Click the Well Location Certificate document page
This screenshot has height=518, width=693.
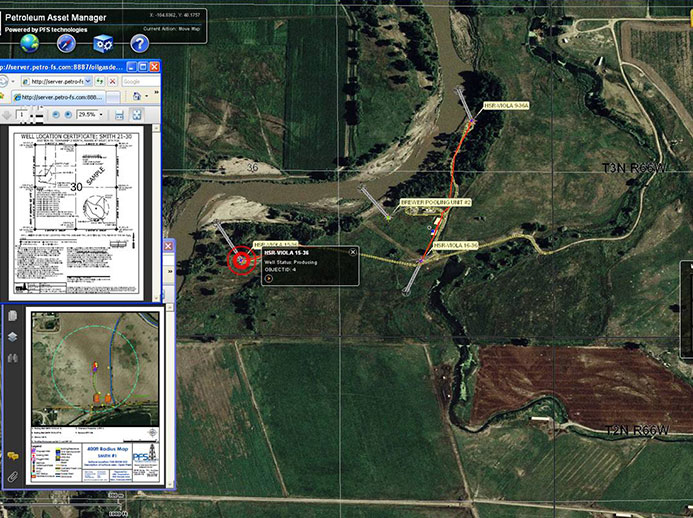76,213
